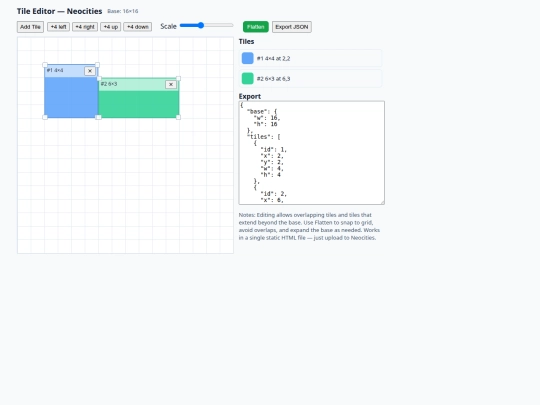The width and height of the screenshot is (540, 405).
Task: Click the 'Base: 16×16' label
Action: (x=123, y=11)
